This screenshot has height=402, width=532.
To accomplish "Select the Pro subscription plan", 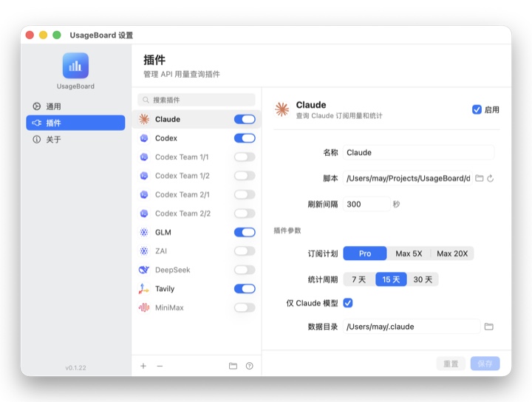I will 365,253.
